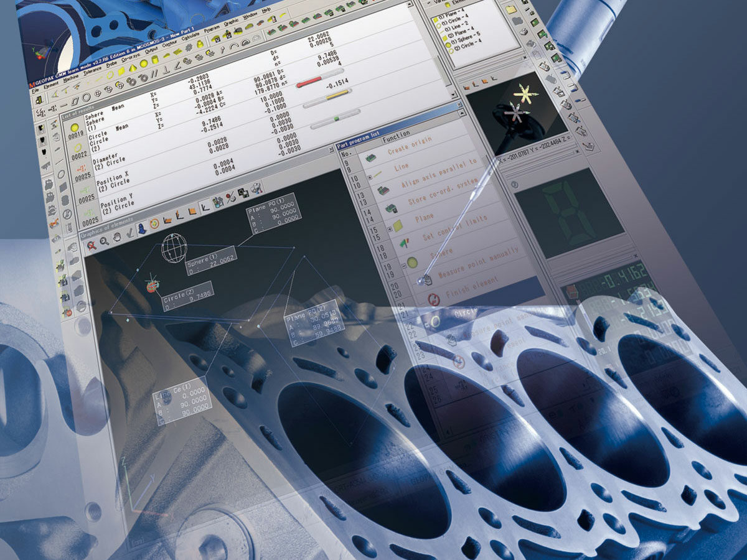Open the Help menu
This screenshot has width=747, height=560.
tap(266, 11)
